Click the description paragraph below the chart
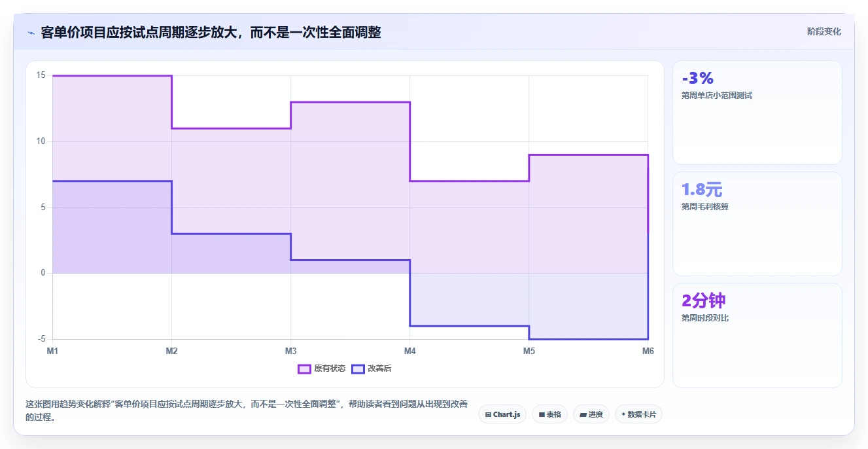Screen dimensions: 868x449 [247, 410]
